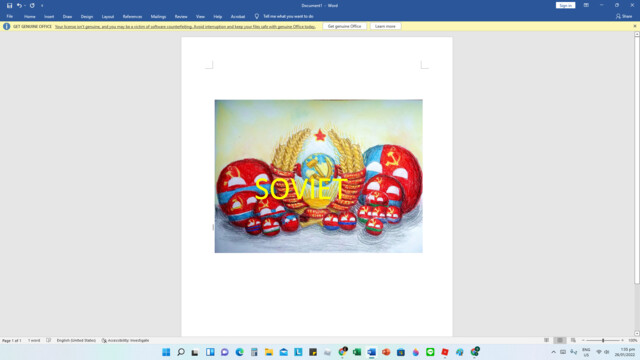Adjust the zoom slider handle

click(603, 340)
